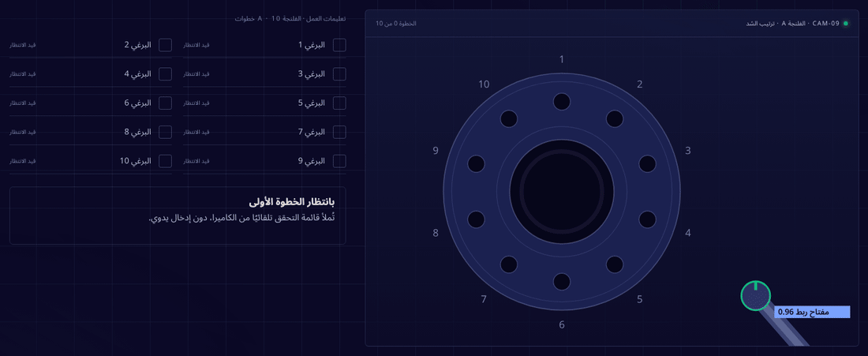Click the قيد الانتظار status for البرغي 8
This screenshot has width=868, height=356.
23,132
